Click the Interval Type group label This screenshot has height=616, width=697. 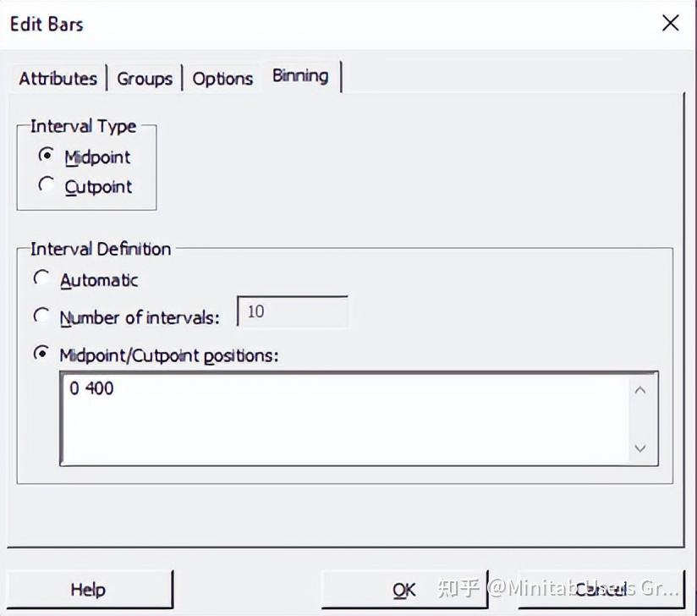point(83,126)
